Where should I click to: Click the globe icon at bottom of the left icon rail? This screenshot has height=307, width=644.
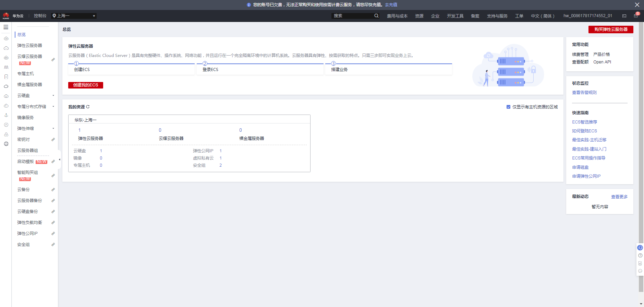tap(6, 144)
